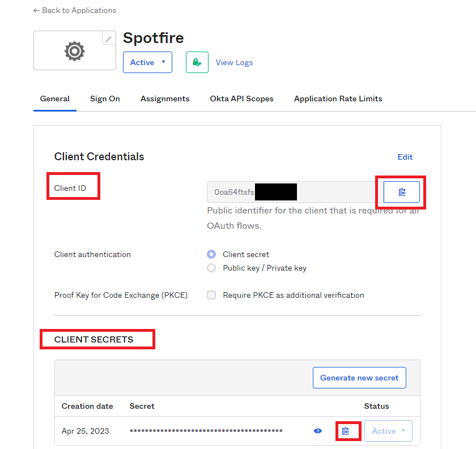The image size is (476, 449).
Task: Reveal the client secret with eye icon
Action: coord(318,431)
